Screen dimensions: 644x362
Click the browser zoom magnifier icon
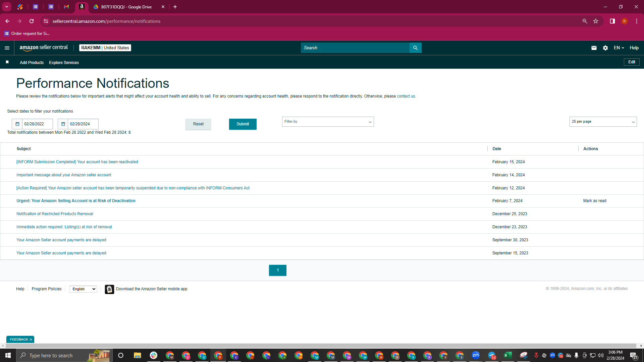(585, 21)
